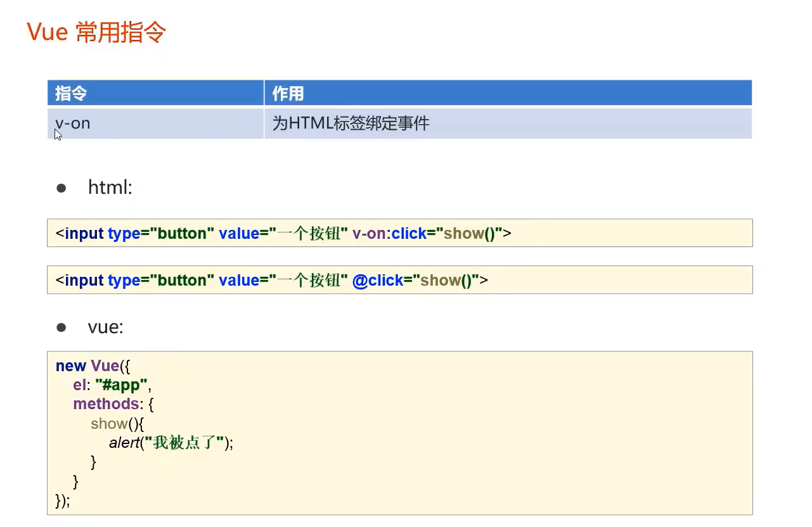
Task: Click "@click" attribute in second code box
Action: coord(377,280)
